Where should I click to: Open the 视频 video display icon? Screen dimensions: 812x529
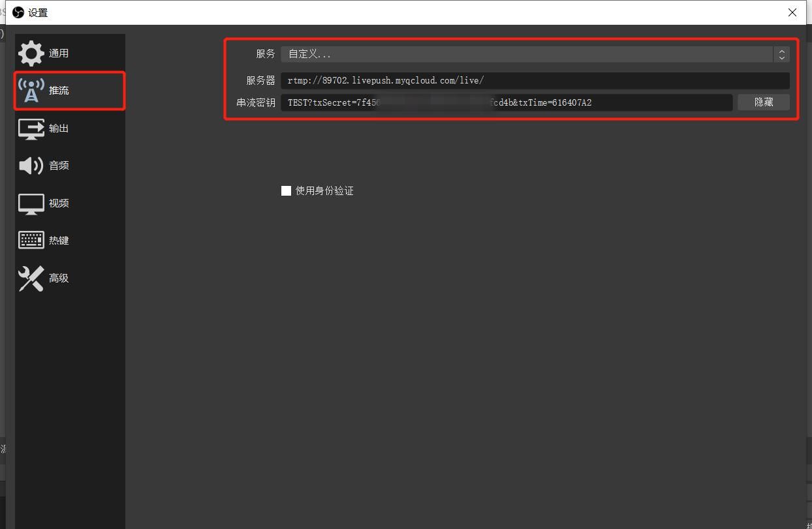31,204
